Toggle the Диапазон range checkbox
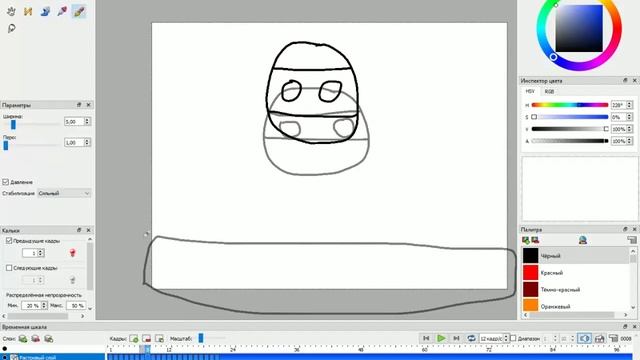 (x=513, y=338)
